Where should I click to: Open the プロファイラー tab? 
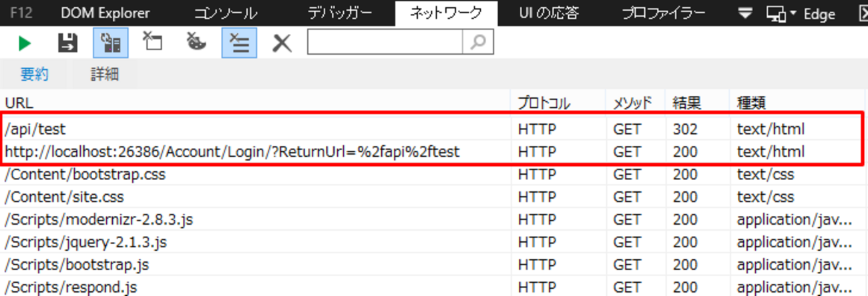pyautogui.click(x=663, y=13)
